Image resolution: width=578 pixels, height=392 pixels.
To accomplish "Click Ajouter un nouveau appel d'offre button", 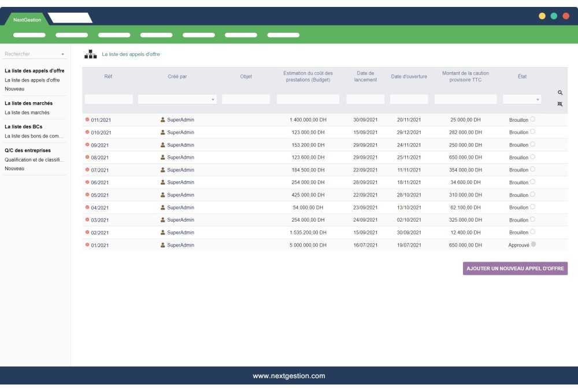I will pyautogui.click(x=515, y=268).
